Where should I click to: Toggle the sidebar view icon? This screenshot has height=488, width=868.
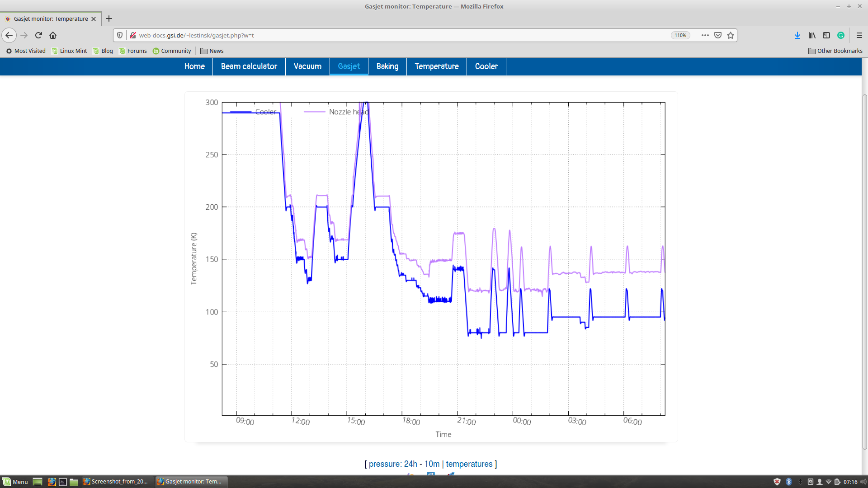(x=826, y=35)
